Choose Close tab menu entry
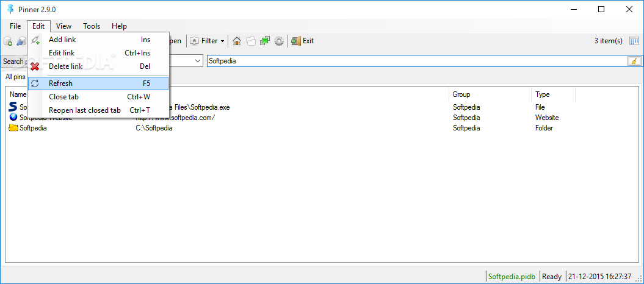This screenshot has width=644, height=284. coord(98,97)
